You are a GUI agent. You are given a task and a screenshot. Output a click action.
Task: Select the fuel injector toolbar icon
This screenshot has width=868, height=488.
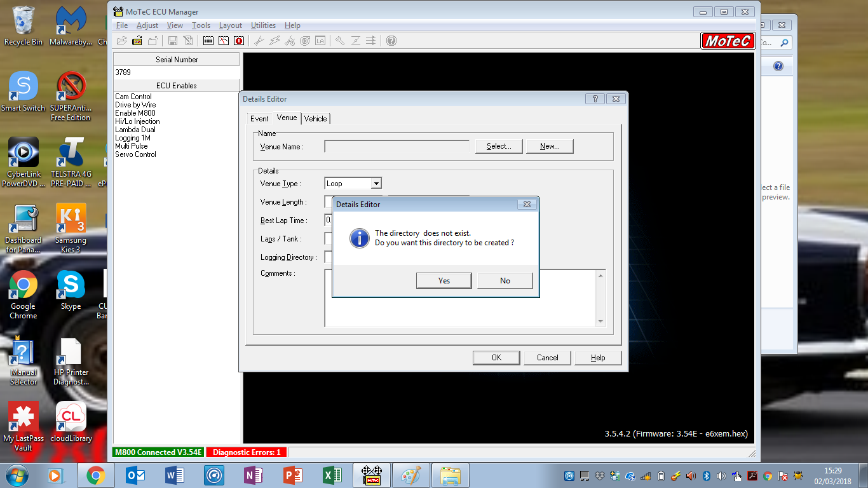[259, 41]
